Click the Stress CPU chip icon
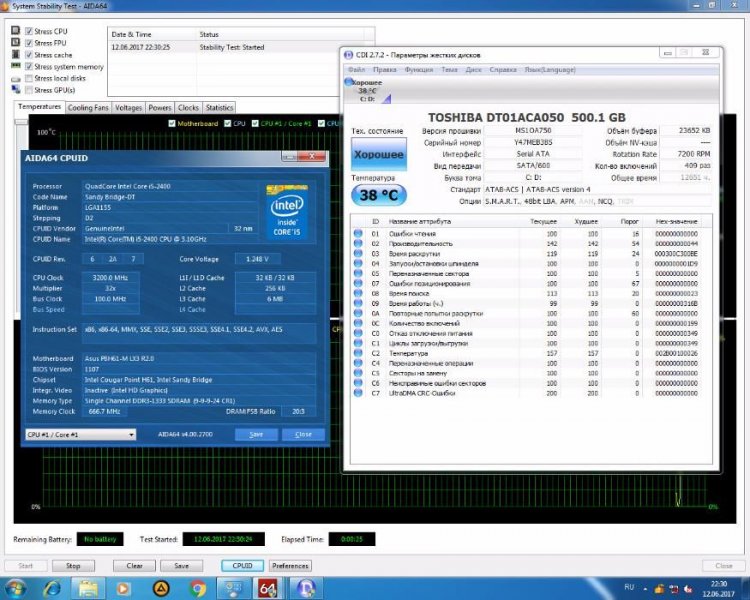The image size is (750, 600). (x=16, y=31)
